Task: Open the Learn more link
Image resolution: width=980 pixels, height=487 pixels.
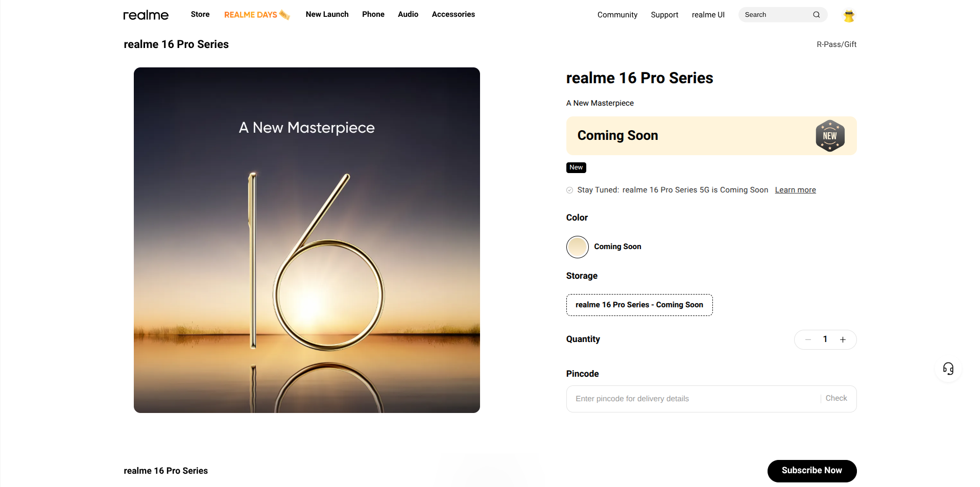Action: [x=795, y=190]
